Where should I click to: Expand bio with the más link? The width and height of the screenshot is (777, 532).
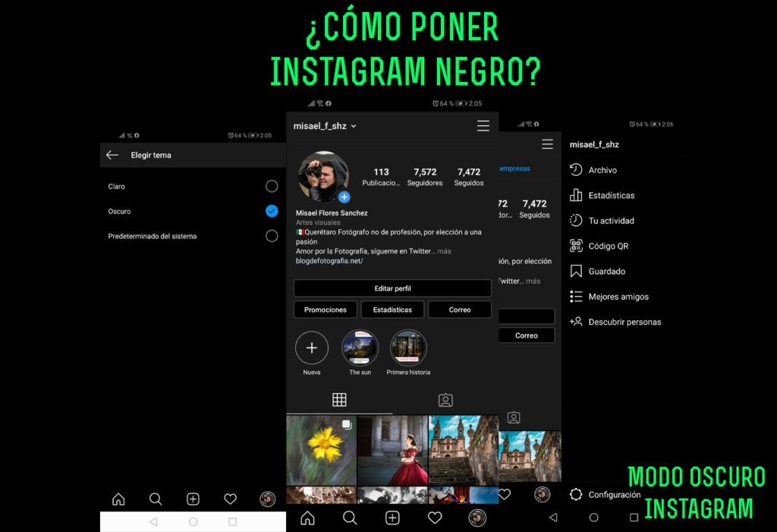tap(445, 251)
